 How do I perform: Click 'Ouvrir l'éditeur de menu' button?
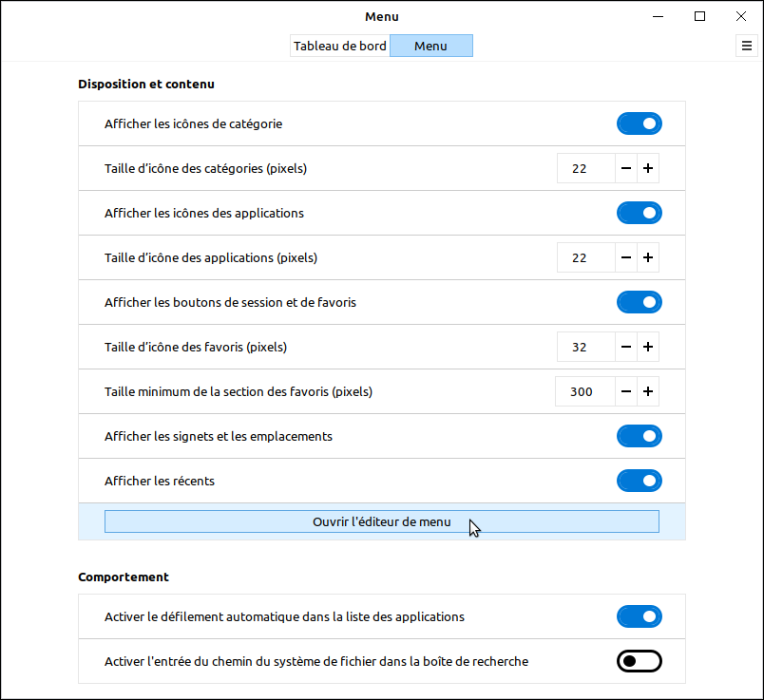tap(381, 521)
